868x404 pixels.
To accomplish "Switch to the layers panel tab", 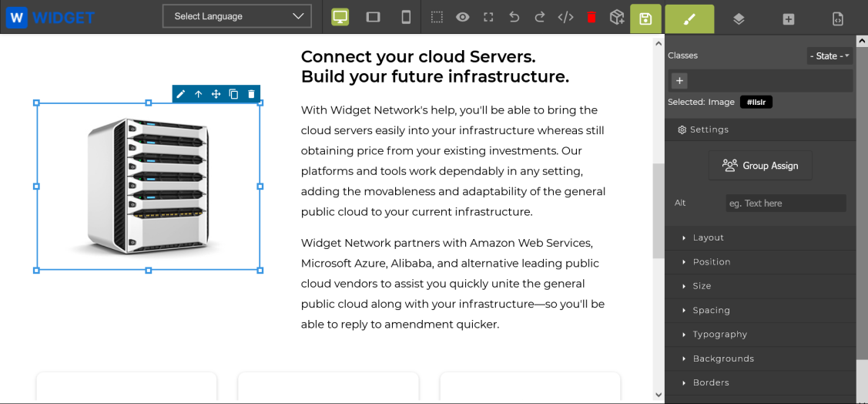I will click(739, 19).
